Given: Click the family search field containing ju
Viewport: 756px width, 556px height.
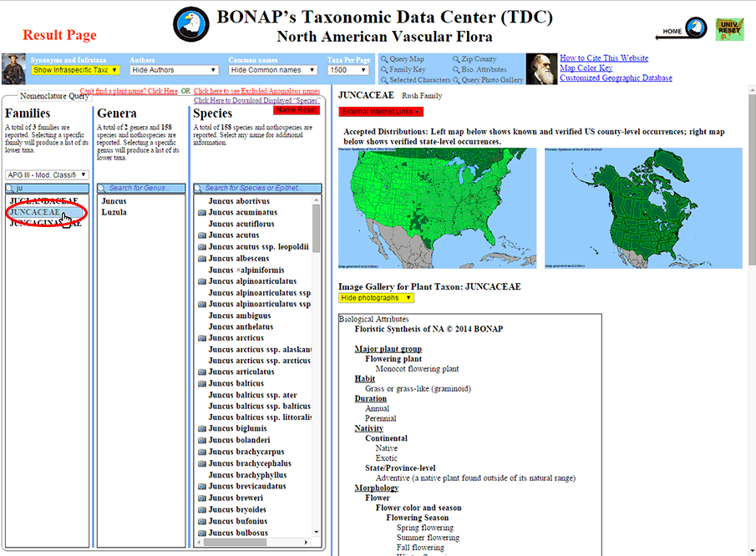Looking at the screenshot, I should click(48, 188).
